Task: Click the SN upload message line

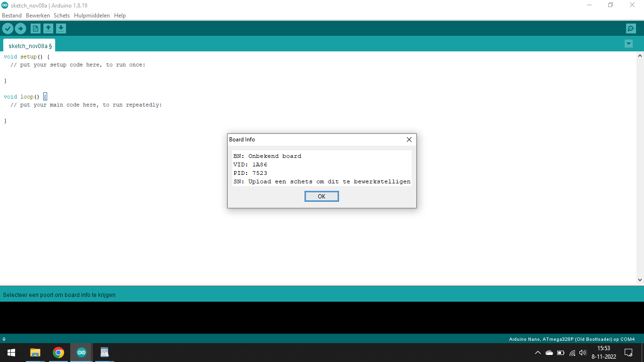Action: pos(322,181)
